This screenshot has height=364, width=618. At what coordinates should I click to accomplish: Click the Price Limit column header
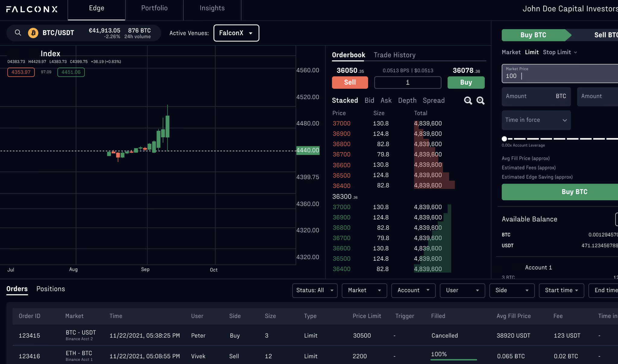pos(367,316)
